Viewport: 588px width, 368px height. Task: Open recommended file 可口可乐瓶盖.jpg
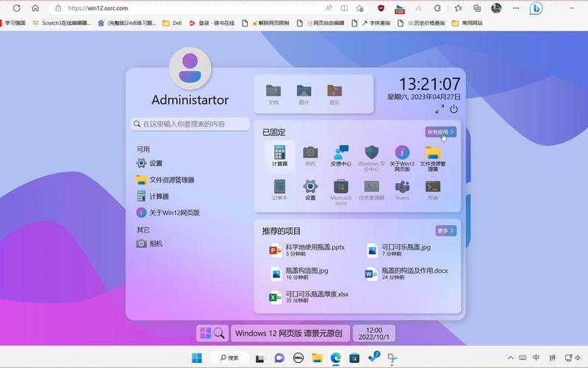pyautogui.click(x=398, y=250)
